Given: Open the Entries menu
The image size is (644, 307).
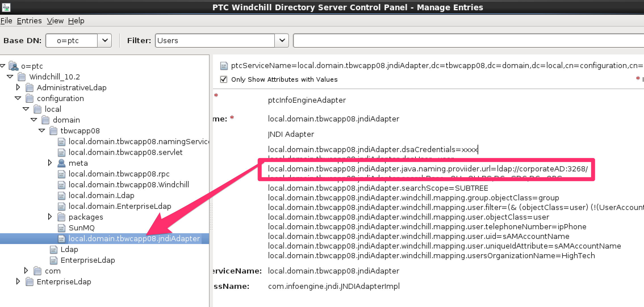Looking at the screenshot, I should pos(29,21).
